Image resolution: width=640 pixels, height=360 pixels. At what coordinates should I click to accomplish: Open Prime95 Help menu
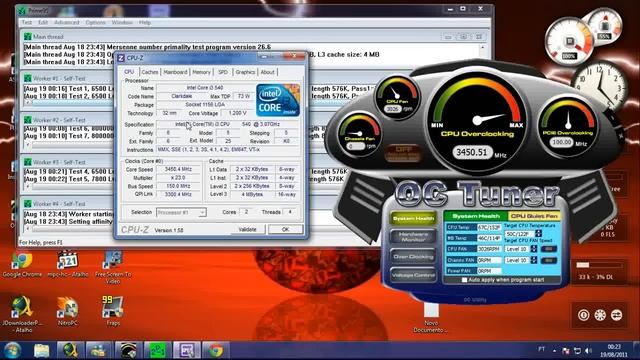(144, 22)
